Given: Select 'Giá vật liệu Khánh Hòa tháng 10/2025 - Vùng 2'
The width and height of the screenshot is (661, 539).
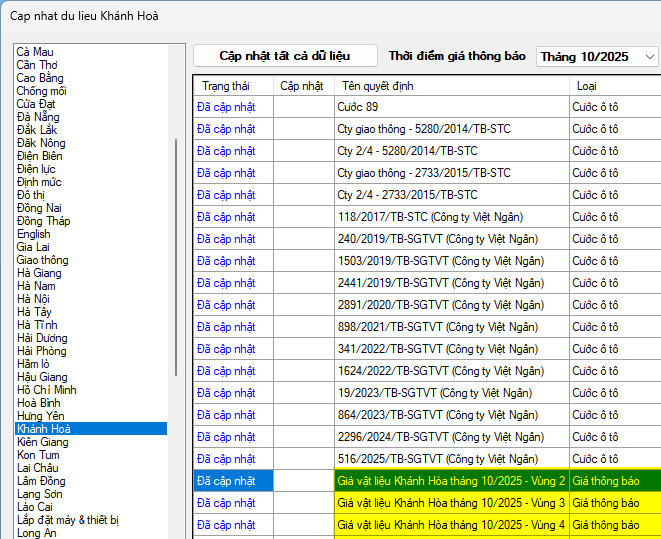Looking at the screenshot, I should coord(451,481).
